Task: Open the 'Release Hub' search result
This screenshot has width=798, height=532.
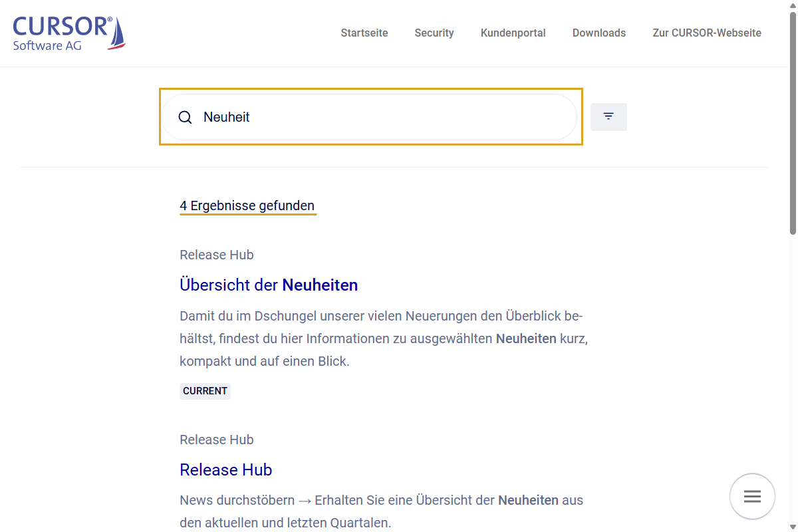Action: pyautogui.click(x=225, y=469)
